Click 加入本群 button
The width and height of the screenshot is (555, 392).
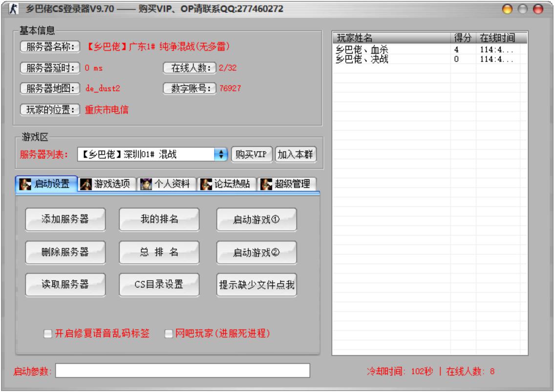(x=296, y=154)
